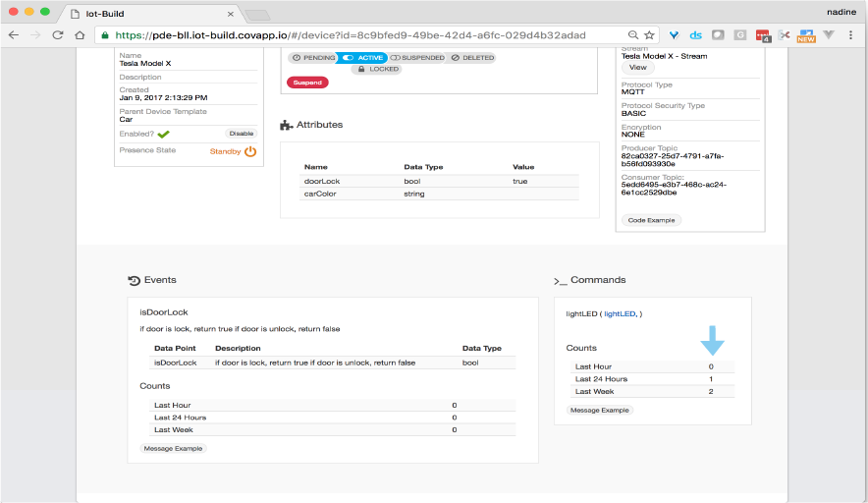
Task: Open the Chrome three-dot menu
Action: 852,34
